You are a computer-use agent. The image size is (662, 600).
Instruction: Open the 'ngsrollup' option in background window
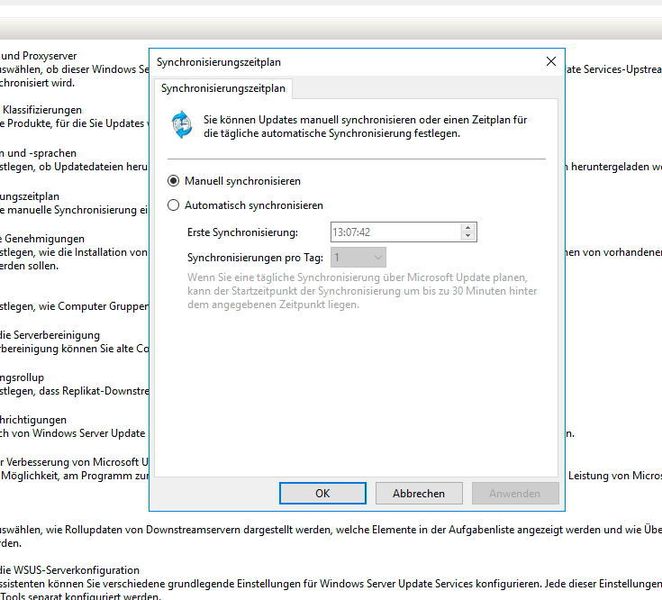[22, 377]
